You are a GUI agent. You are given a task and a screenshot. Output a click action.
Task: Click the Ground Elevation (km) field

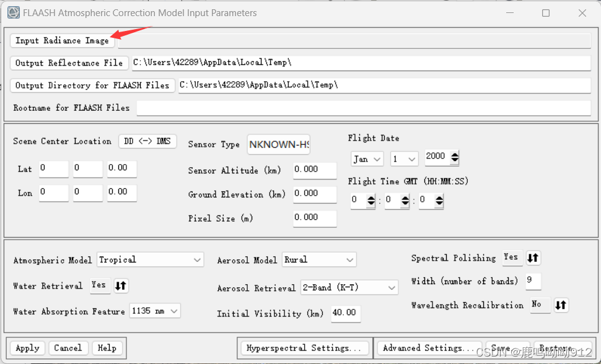315,194
